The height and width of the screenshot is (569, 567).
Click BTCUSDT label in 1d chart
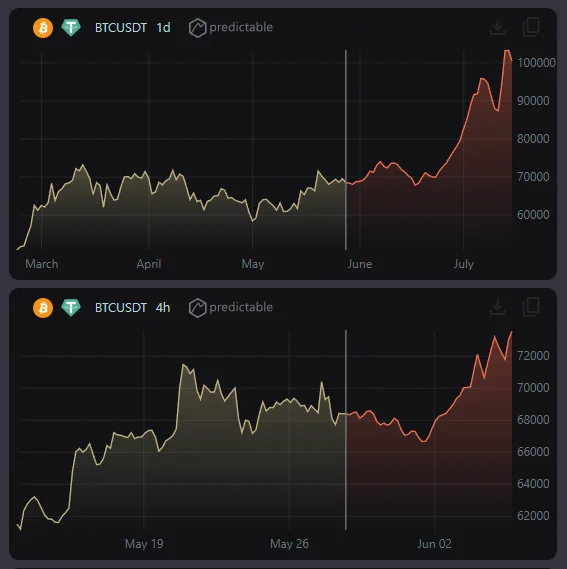(x=121, y=28)
